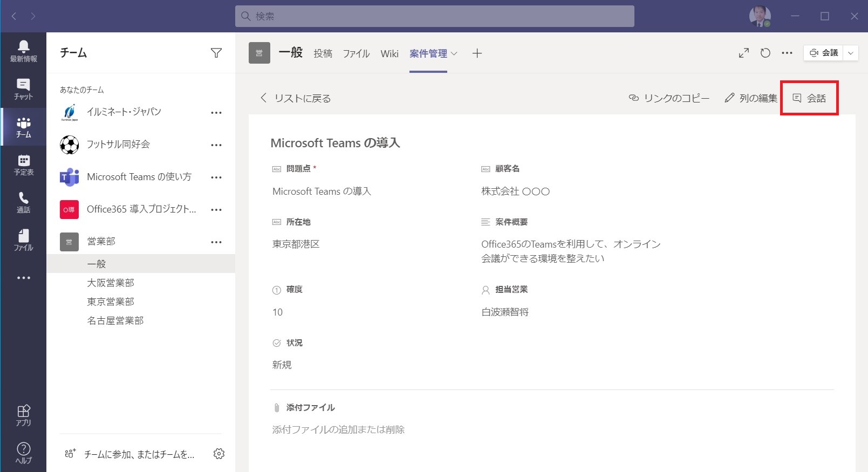
Task: Open Calls (通話) in the sidebar
Action: click(23, 202)
